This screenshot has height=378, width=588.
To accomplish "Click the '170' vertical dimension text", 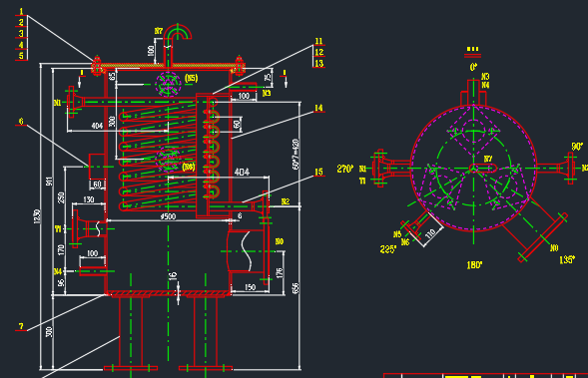I will pos(61,250).
